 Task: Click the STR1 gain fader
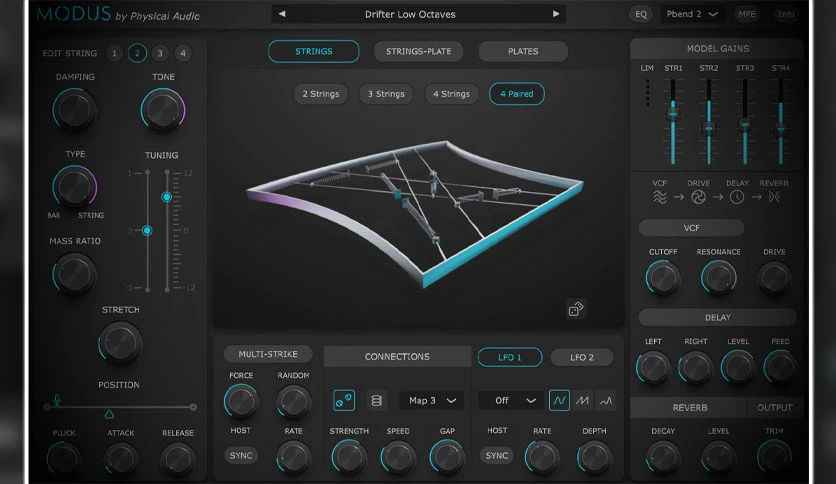(x=673, y=114)
